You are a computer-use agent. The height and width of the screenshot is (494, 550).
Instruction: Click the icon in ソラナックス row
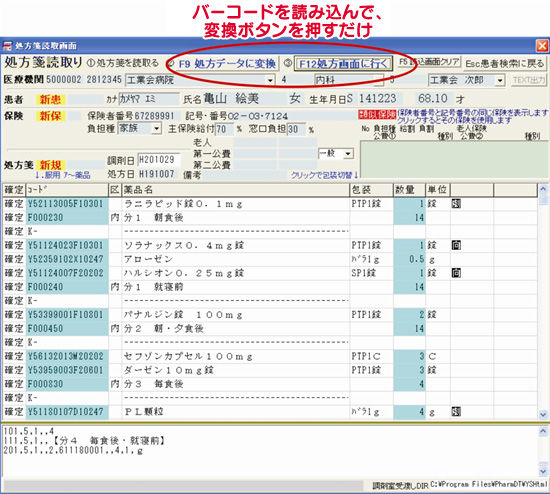pos(456,245)
